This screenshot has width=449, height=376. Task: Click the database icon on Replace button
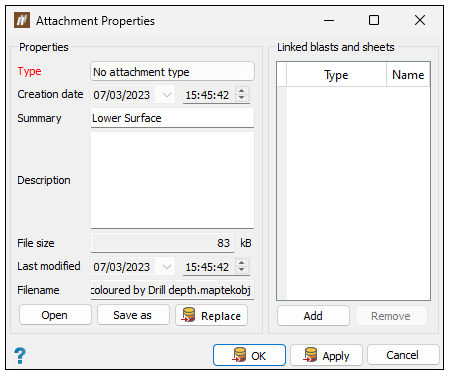click(x=188, y=315)
